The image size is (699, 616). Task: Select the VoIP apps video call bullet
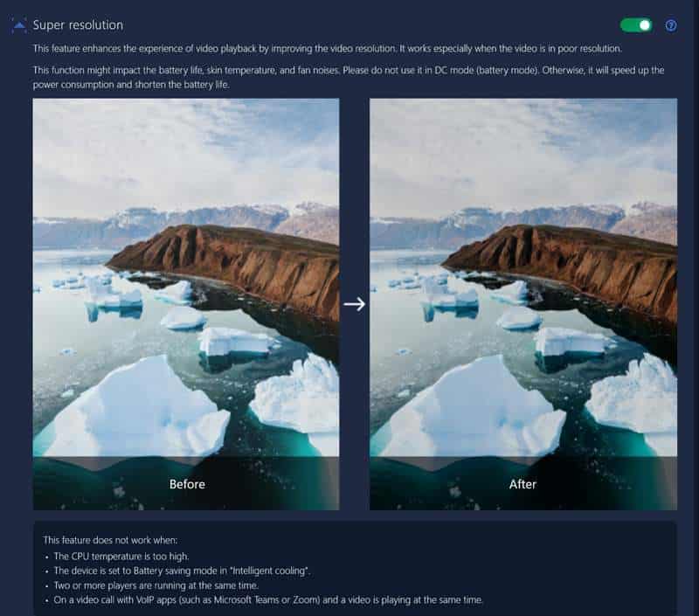[x=268, y=600]
